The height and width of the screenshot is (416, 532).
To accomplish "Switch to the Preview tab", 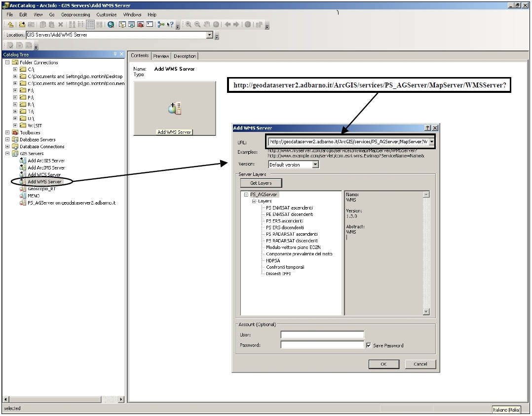I will pos(161,56).
